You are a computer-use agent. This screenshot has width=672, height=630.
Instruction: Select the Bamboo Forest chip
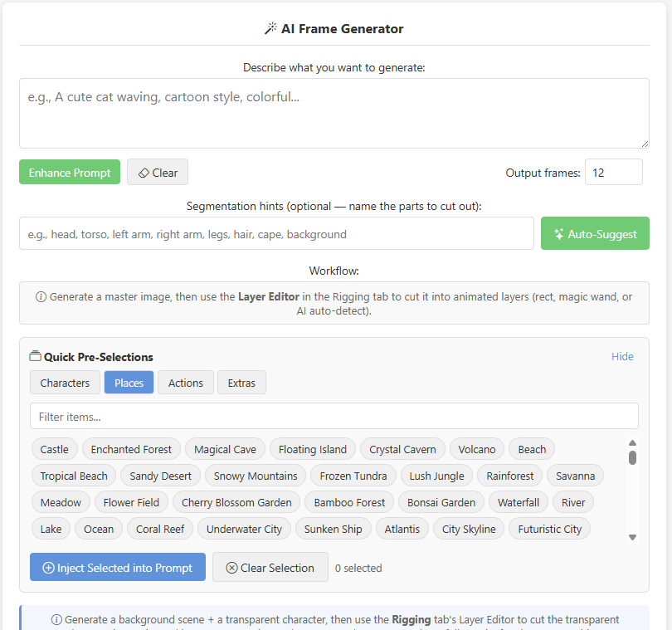(349, 503)
